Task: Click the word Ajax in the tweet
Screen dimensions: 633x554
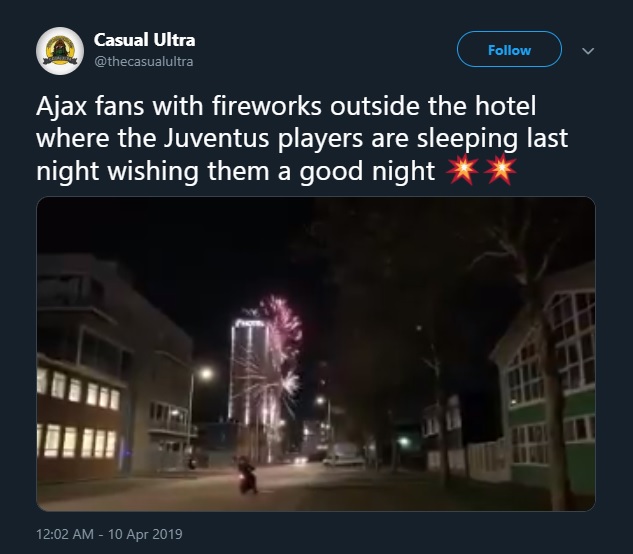Action: tap(61, 106)
